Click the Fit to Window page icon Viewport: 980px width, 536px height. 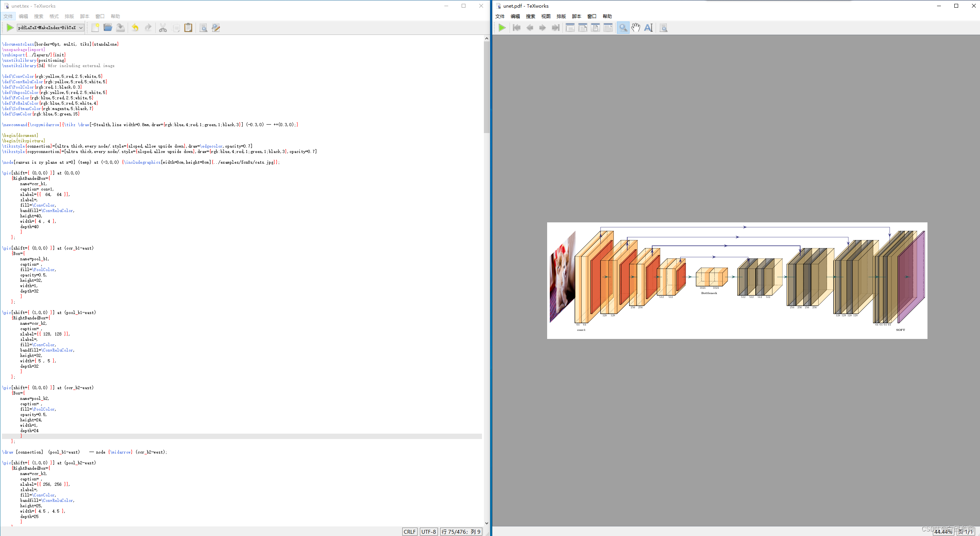tap(595, 28)
